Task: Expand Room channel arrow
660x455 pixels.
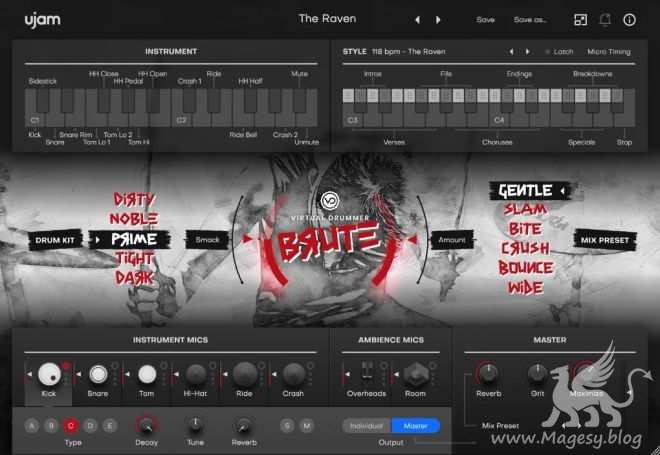Action: (396, 374)
